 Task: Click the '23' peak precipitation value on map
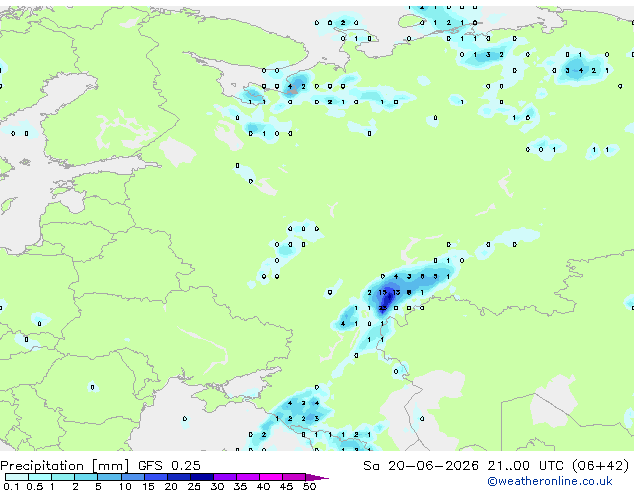click(383, 308)
